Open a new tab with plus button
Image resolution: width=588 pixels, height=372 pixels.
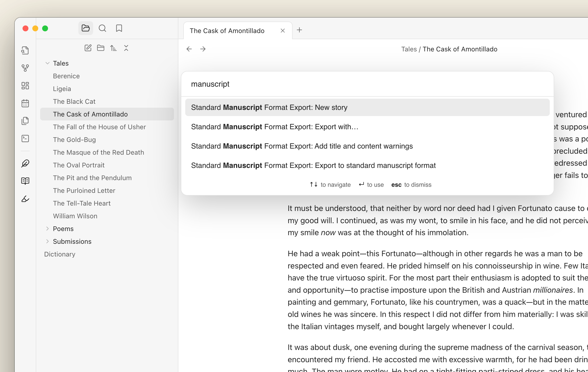click(299, 30)
